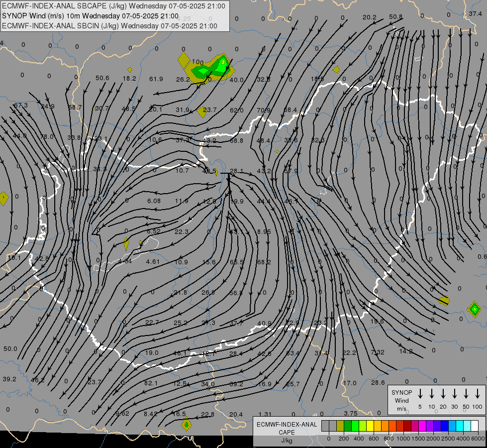Click the olive diamond at the far left map edge
Viewport: 487px width, 448px height.
[x=3, y=198]
